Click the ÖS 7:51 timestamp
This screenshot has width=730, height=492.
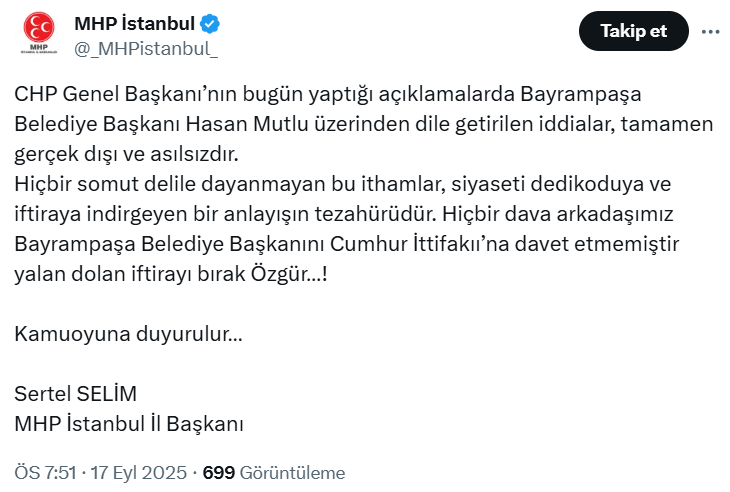(x=45, y=473)
